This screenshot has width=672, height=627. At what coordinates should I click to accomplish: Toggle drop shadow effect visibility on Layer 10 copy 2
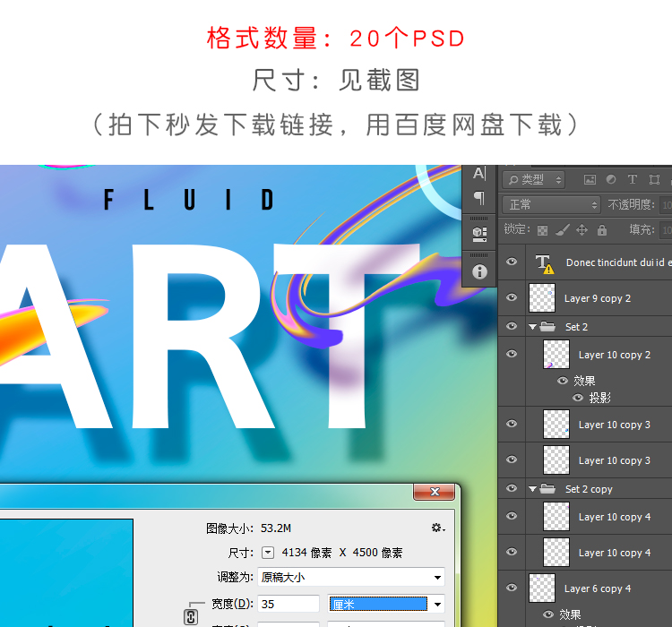(577, 398)
